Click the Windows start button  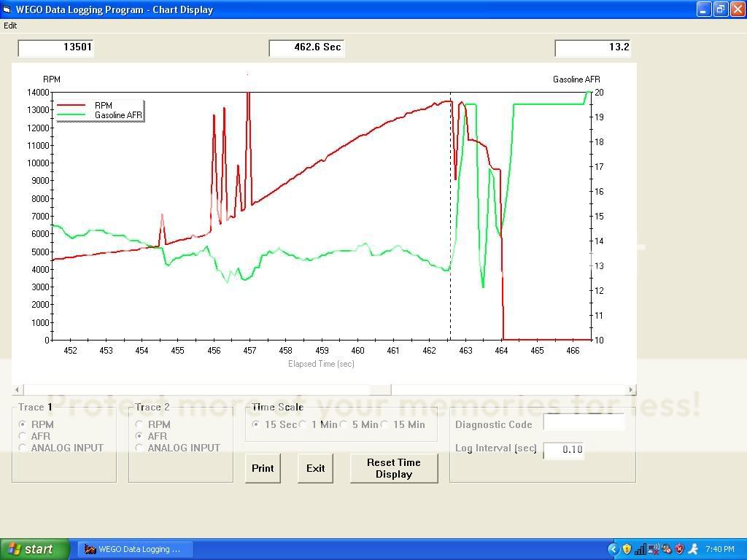coord(34,549)
